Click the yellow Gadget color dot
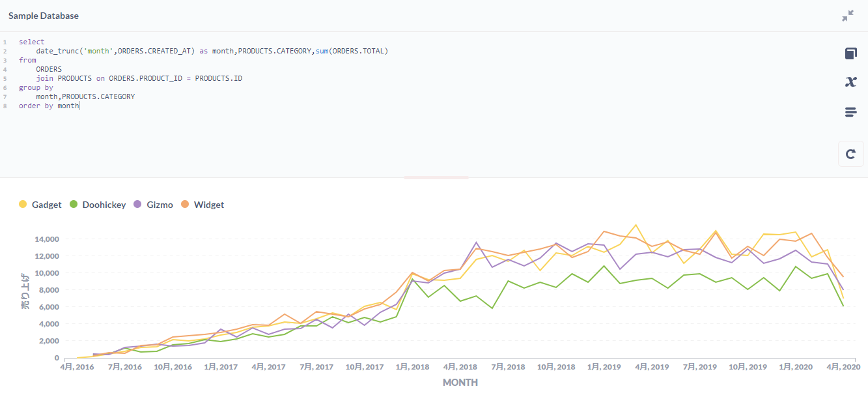The height and width of the screenshot is (395, 868). (x=21, y=204)
